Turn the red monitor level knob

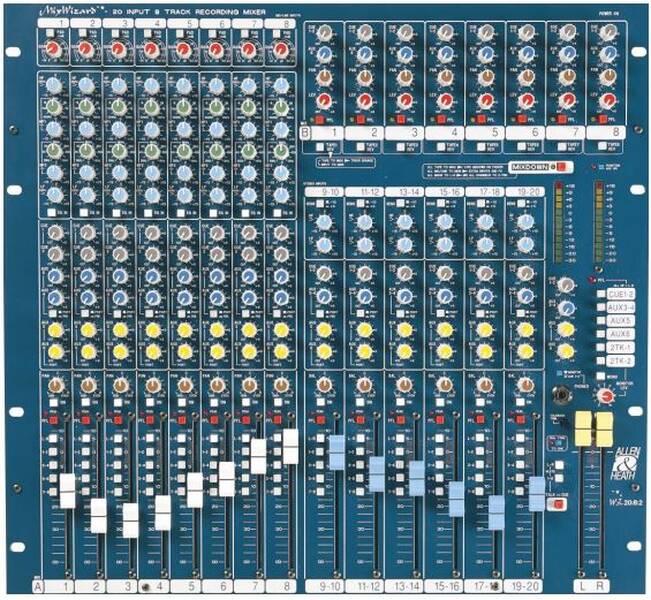coord(607,396)
